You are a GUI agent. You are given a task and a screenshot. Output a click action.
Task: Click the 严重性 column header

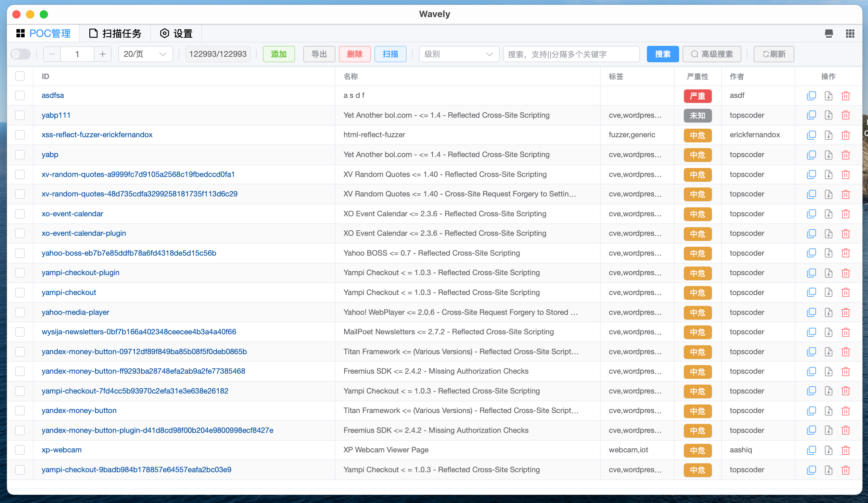coord(697,76)
